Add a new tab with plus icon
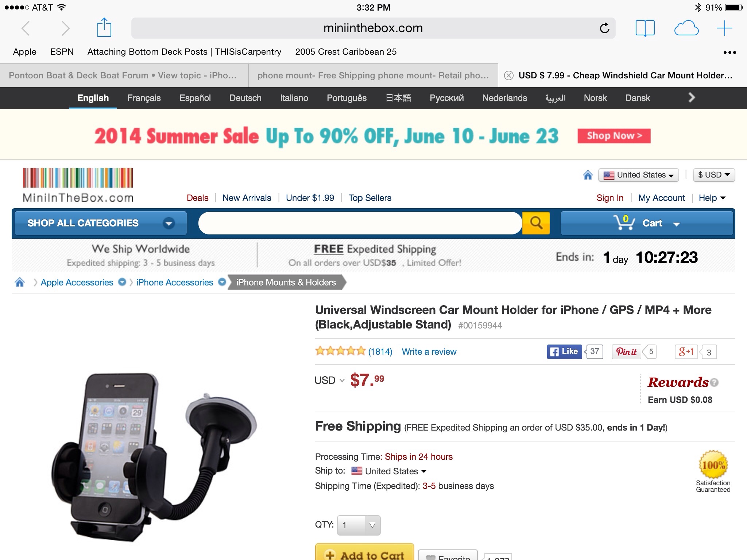 [724, 28]
